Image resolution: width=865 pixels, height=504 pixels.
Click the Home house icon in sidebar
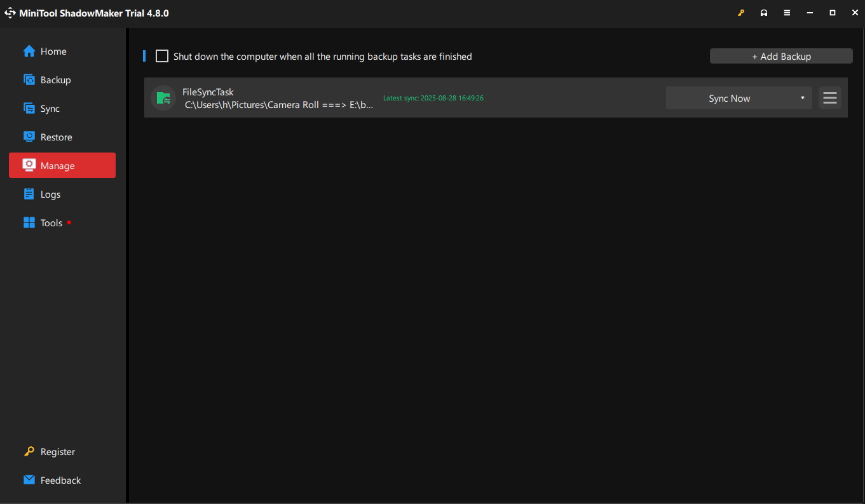click(x=29, y=51)
